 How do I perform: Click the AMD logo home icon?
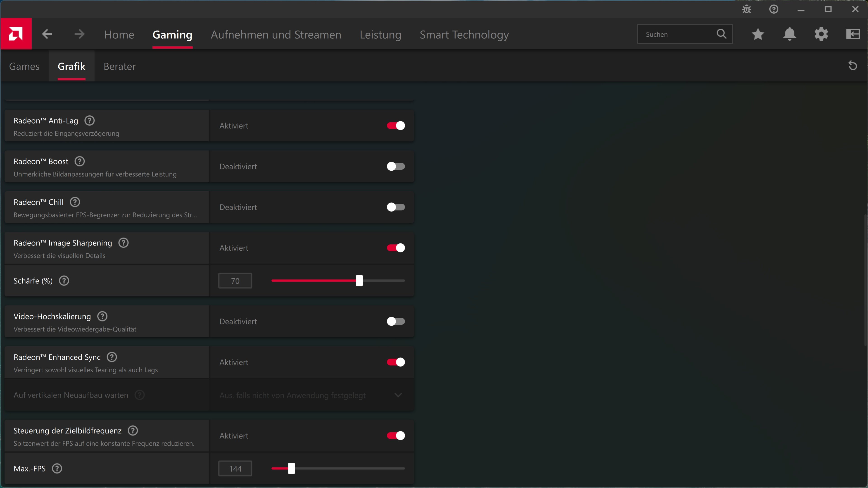(16, 34)
